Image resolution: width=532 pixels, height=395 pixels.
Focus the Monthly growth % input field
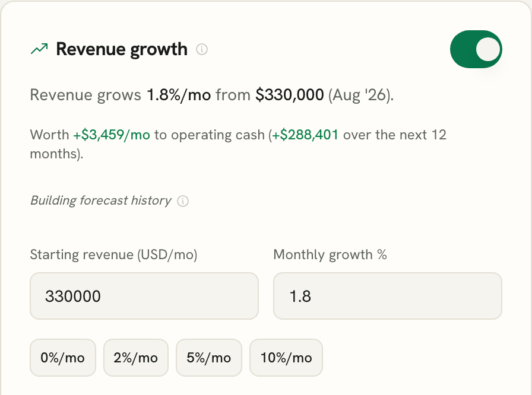click(x=388, y=296)
